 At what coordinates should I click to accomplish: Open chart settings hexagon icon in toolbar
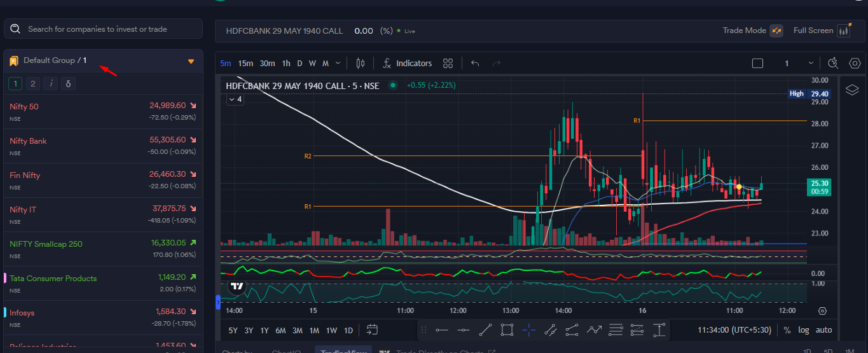click(855, 63)
